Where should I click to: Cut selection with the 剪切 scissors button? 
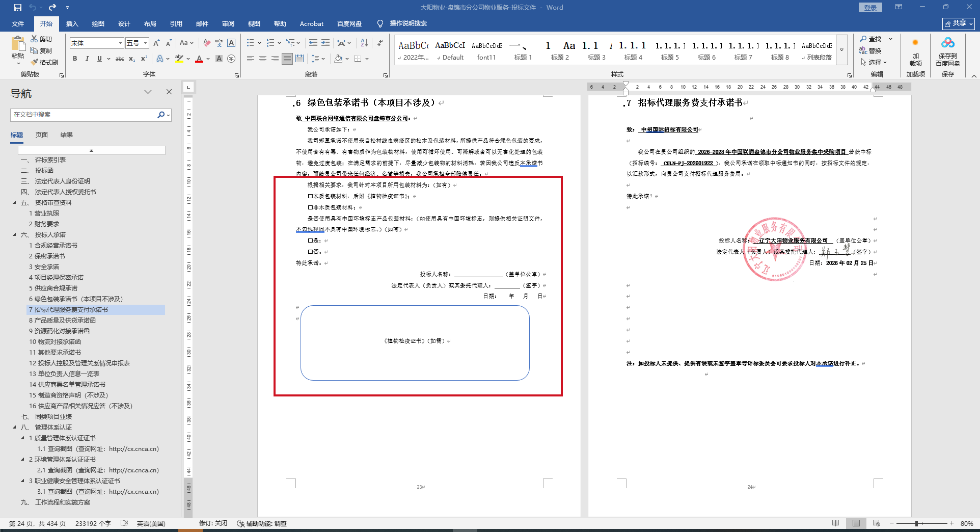click(41, 39)
